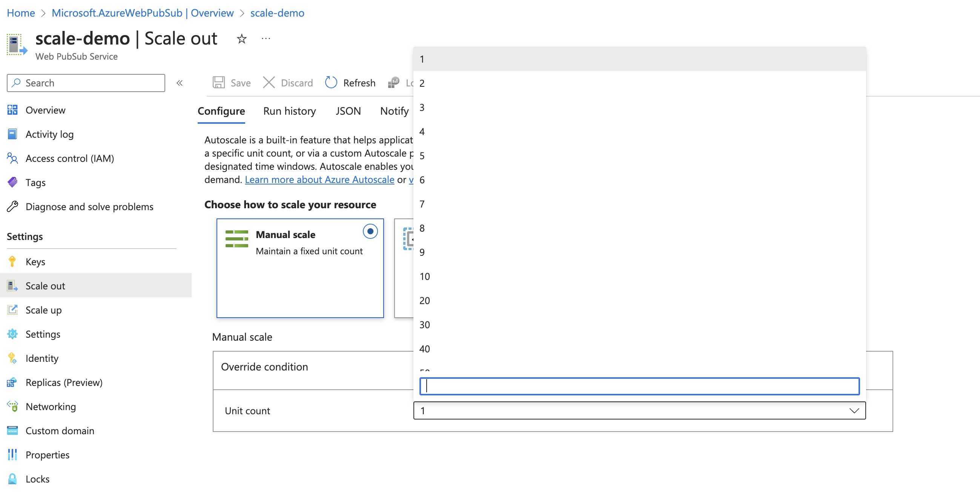Select unit count value 20
The height and width of the screenshot is (501, 980).
pyautogui.click(x=425, y=300)
